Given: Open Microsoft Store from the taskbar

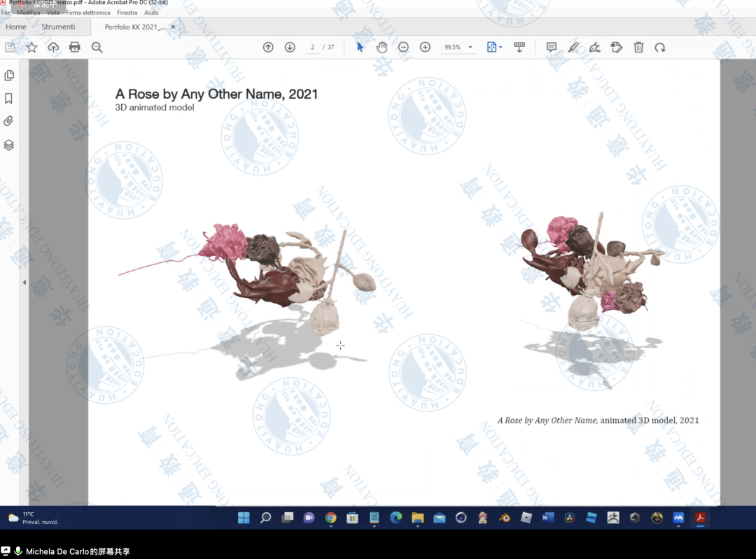Looking at the screenshot, I should 352,518.
